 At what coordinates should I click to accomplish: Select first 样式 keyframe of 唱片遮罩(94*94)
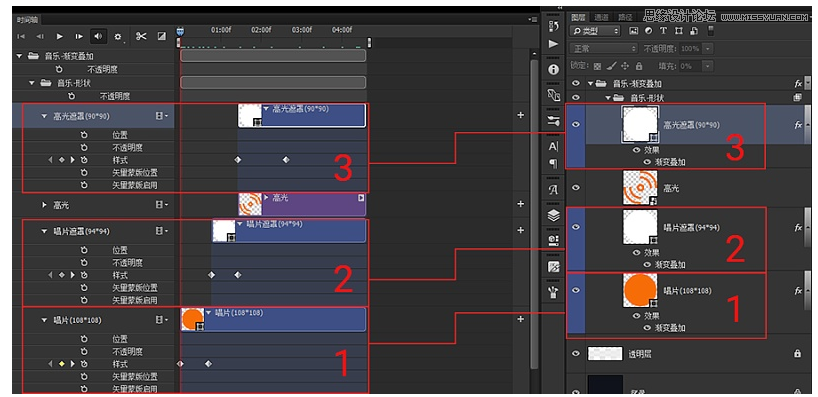(211, 274)
